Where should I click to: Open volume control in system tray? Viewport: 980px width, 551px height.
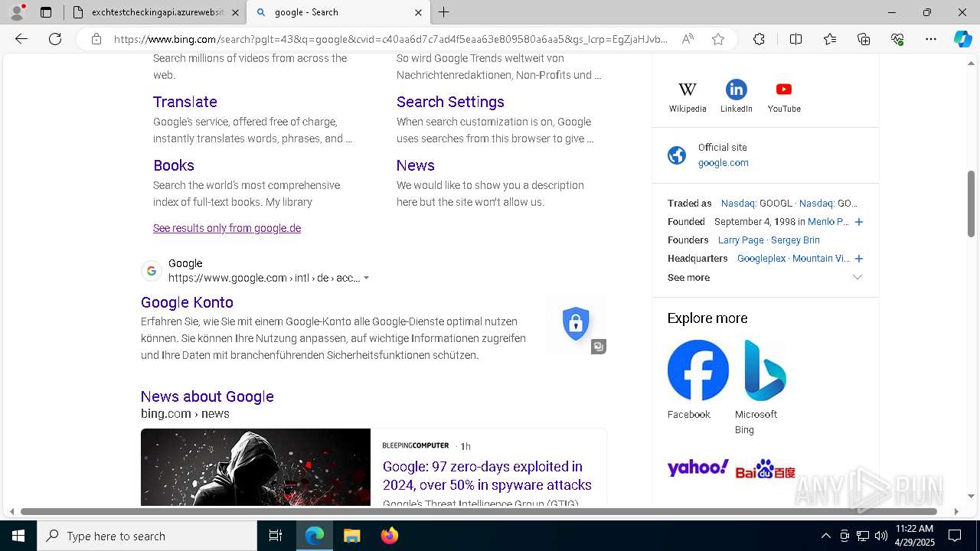880,536
